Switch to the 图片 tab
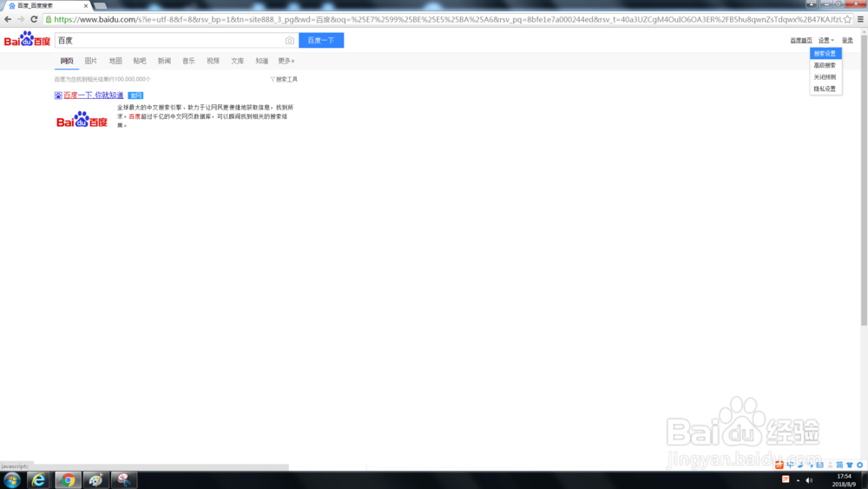The width and height of the screenshot is (868, 489). [x=91, y=61]
